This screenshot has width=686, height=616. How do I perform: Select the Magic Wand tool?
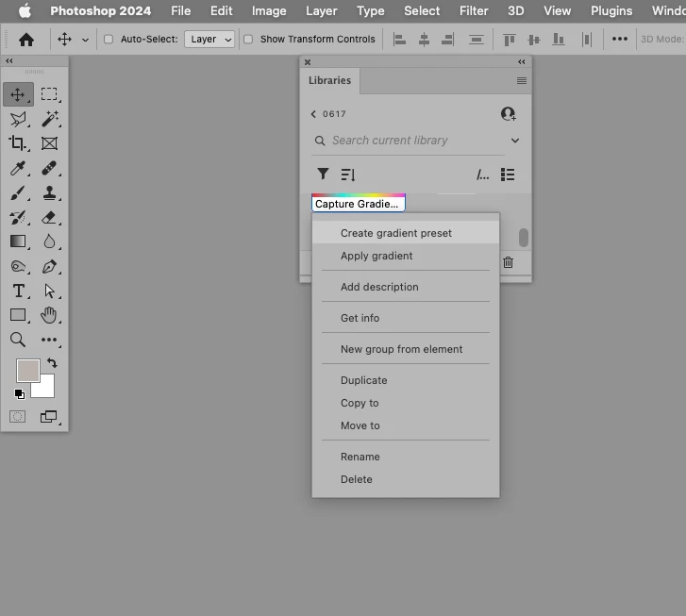click(x=49, y=119)
